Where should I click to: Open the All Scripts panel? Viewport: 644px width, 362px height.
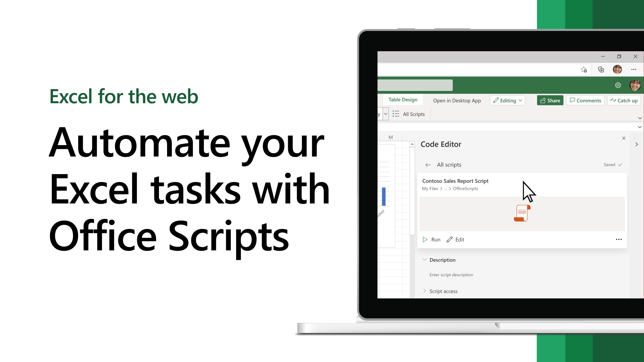[408, 114]
